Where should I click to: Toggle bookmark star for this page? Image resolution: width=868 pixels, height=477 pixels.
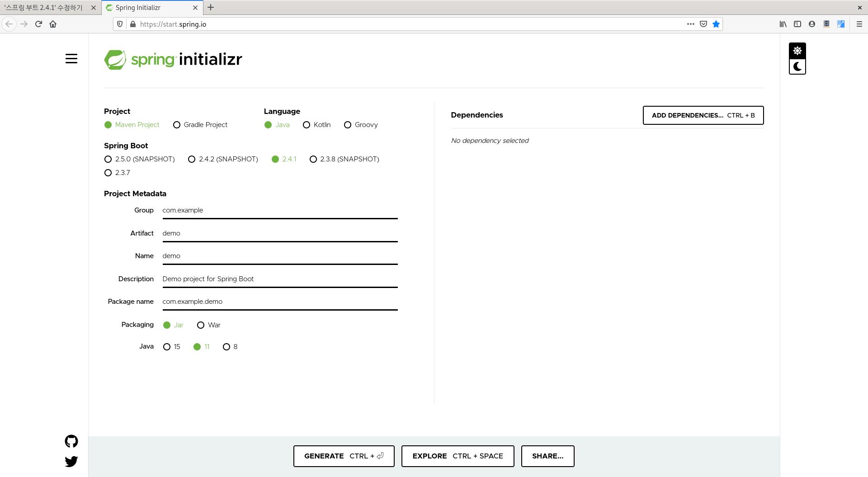(x=716, y=24)
